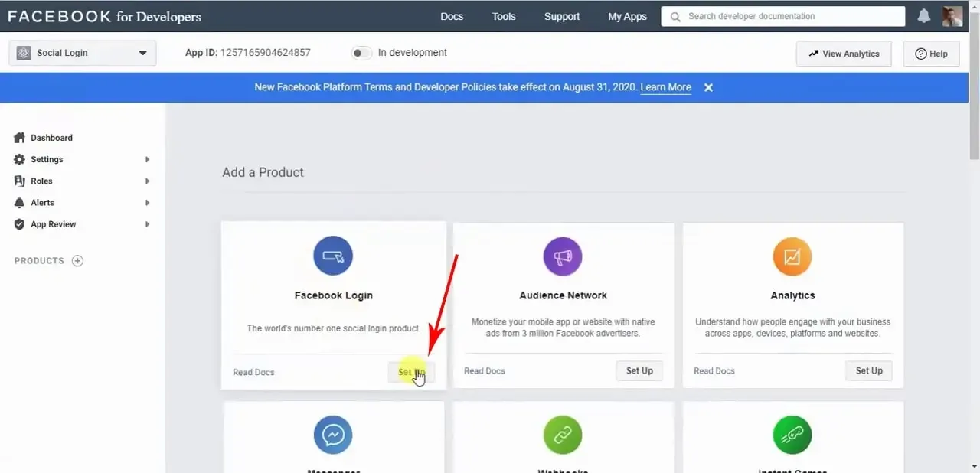
Task: Click the Facebook Login product icon
Action: coord(333,256)
